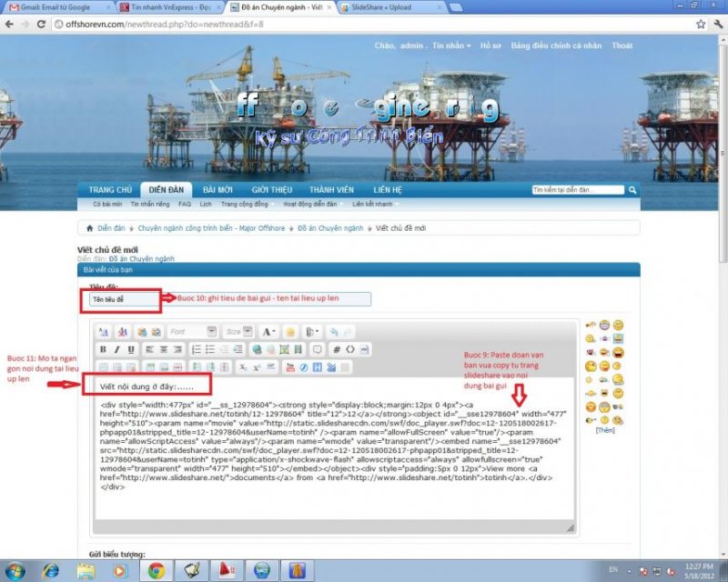Expand the Liên kết nhanh menu
The width and height of the screenshot is (728, 582).
click(x=375, y=205)
